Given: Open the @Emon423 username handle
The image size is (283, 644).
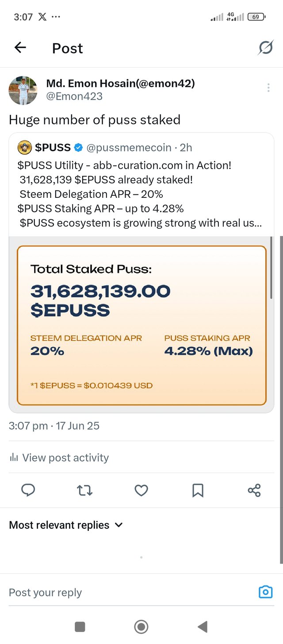Looking at the screenshot, I should tap(74, 96).
